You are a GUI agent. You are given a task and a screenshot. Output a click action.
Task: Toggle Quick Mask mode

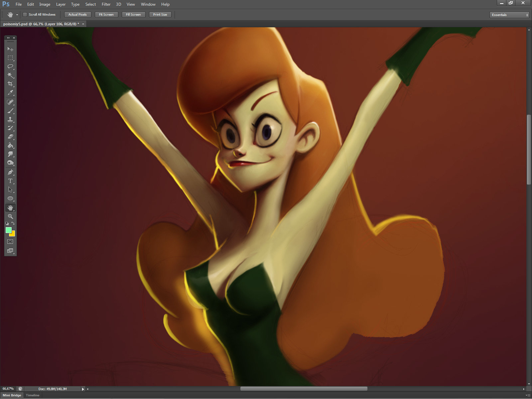[10, 242]
